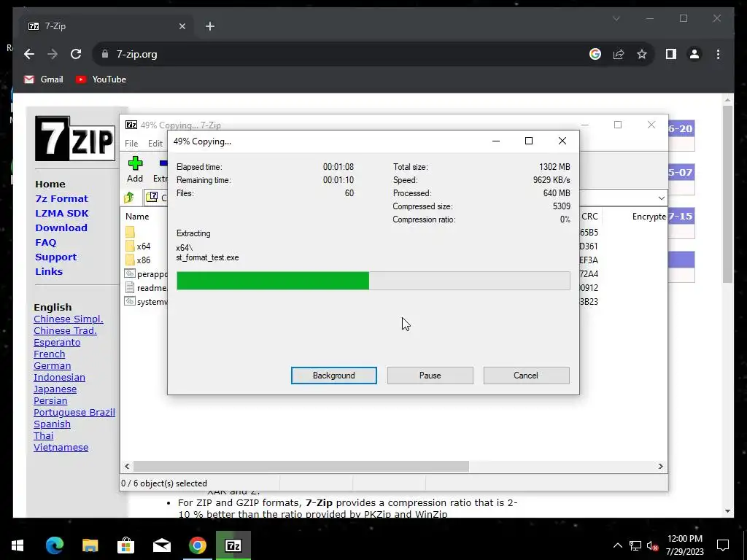Screen dimensions: 747x560
Task: Click the share page icon
Action: [619, 54]
